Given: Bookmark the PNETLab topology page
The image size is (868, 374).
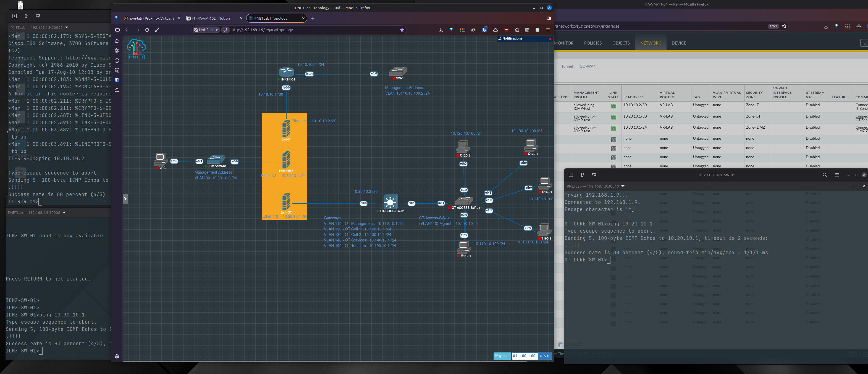Looking at the screenshot, I should coord(402,30).
